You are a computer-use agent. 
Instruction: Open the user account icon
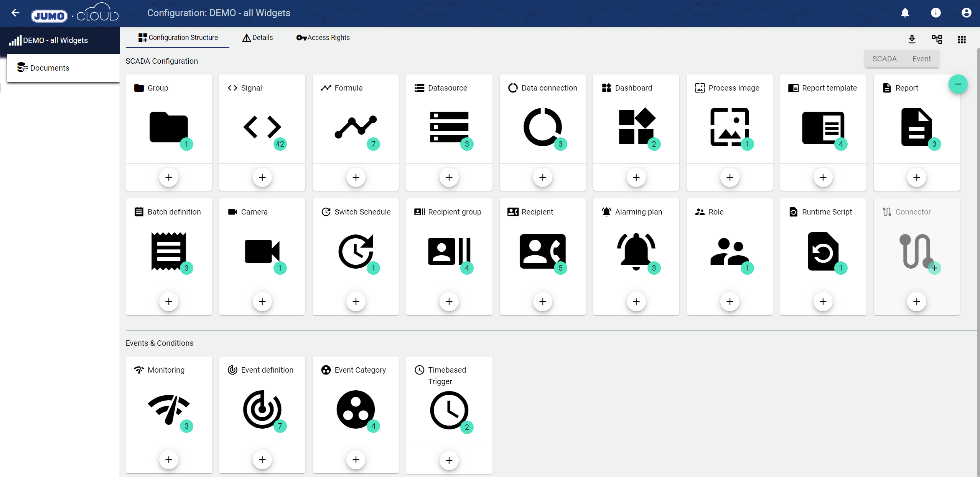point(966,13)
